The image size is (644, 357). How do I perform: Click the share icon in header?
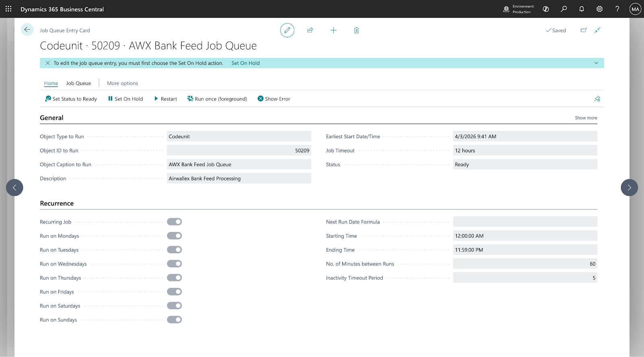tap(310, 30)
